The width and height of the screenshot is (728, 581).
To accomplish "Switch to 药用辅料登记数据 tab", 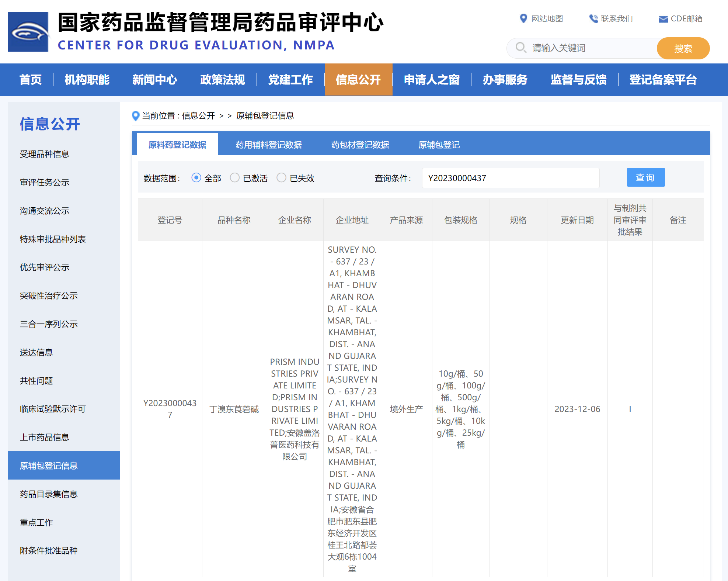I will tap(268, 145).
